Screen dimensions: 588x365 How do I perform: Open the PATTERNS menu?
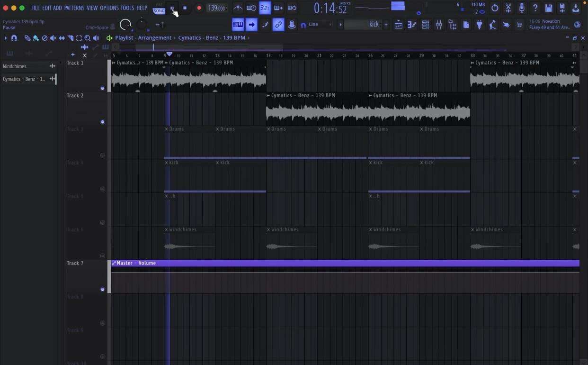click(x=74, y=8)
